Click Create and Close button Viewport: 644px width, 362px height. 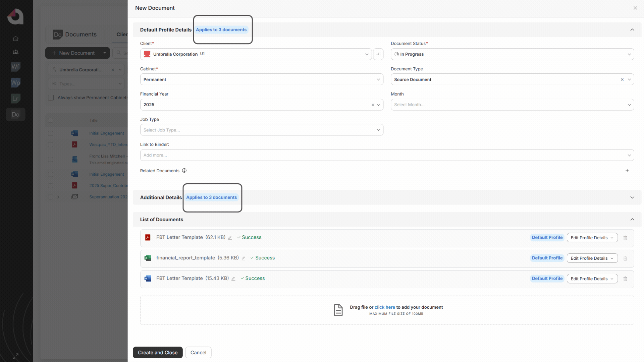coord(158,352)
